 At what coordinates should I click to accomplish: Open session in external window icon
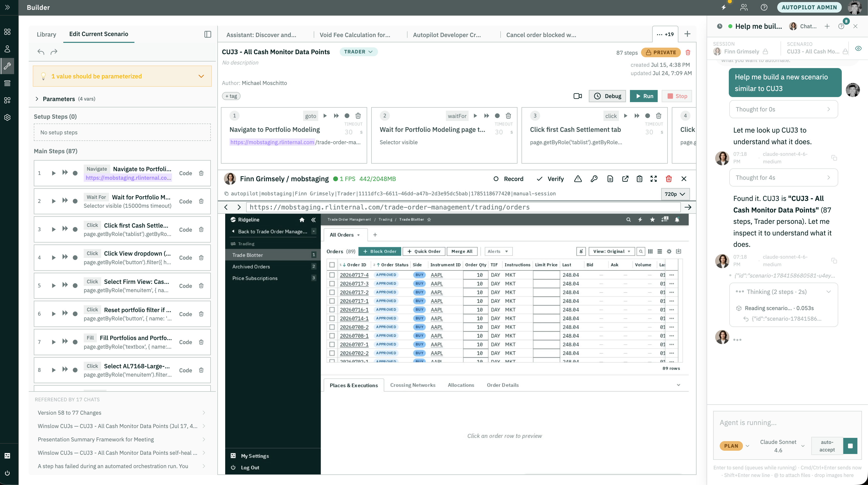point(625,179)
